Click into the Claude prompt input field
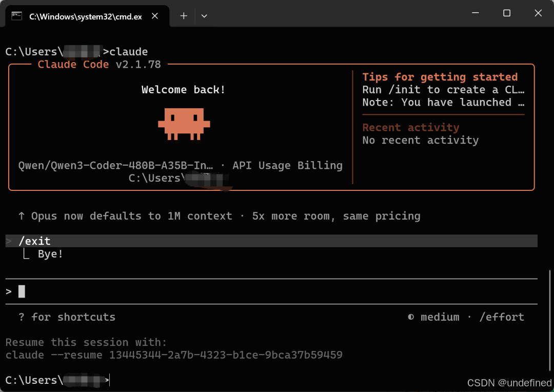Viewport: 554px width, 392px height. pyautogui.click(x=271, y=291)
